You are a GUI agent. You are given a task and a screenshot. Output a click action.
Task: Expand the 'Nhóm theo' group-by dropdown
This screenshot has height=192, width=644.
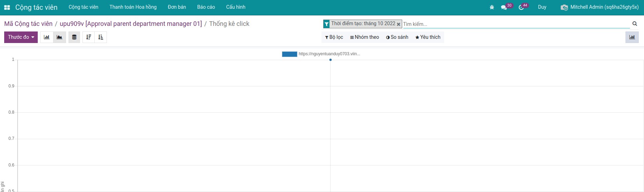tap(364, 37)
